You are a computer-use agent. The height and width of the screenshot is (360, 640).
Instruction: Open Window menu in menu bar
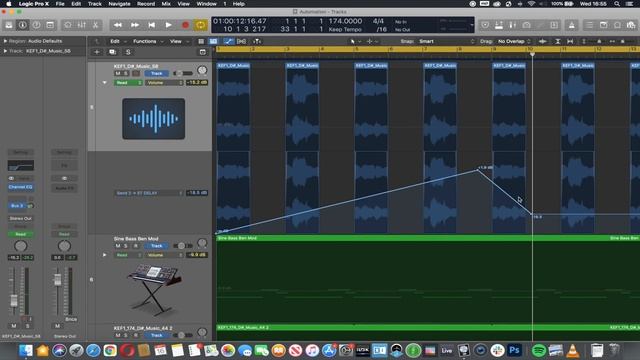pos(207,4)
